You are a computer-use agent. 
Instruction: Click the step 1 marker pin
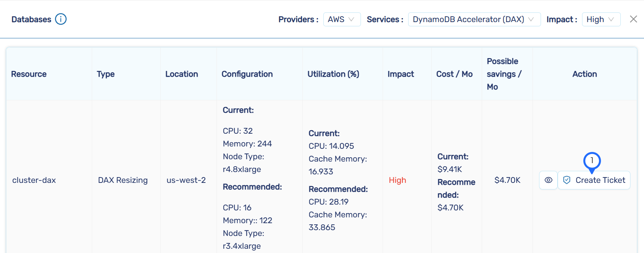click(x=592, y=161)
